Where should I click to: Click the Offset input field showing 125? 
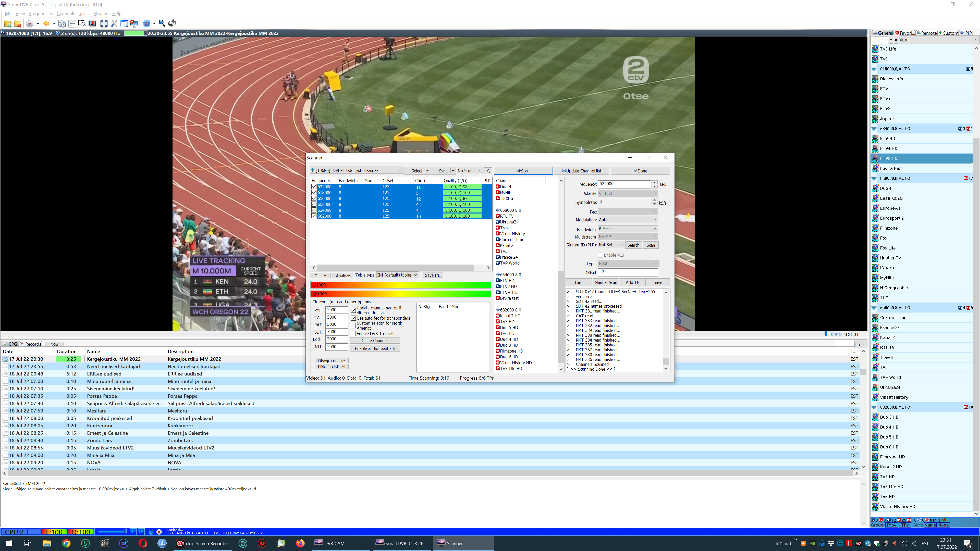click(628, 272)
